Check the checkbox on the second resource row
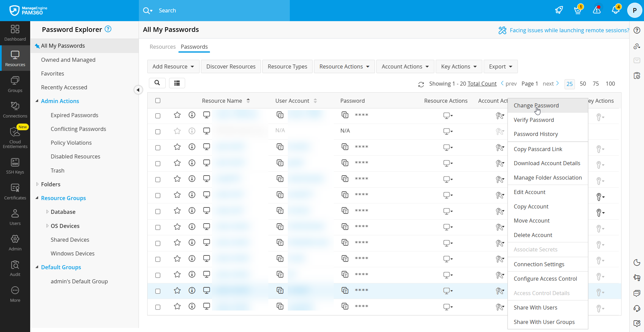This screenshot has width=644, height=332. pyautogui.click(x=158, y=132)
